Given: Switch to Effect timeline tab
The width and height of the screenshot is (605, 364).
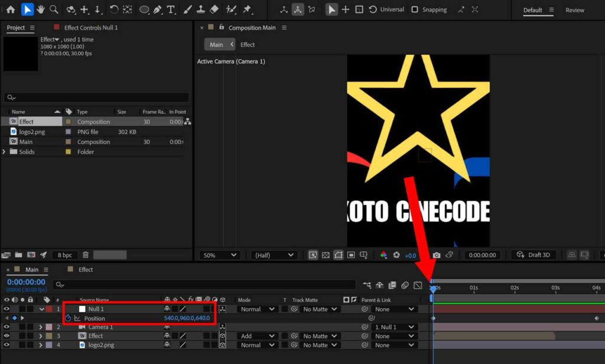Looking at the screenshot, I should click(85, 269).
